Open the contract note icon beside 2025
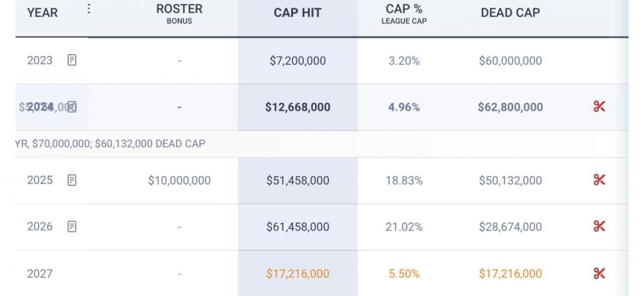 (x=72, y=180)
